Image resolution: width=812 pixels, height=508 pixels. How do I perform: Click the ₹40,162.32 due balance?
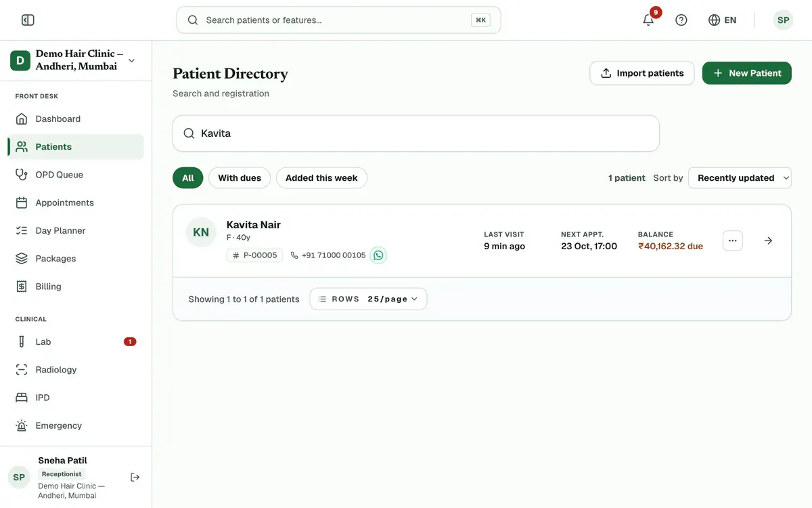coord(671,247)
